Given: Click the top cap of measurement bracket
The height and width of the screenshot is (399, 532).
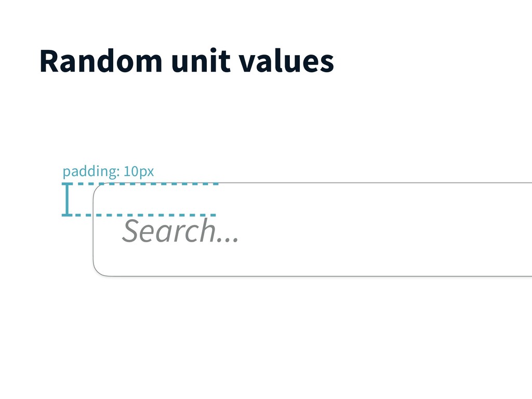Looking at the screenshot, I should point(67,184).
